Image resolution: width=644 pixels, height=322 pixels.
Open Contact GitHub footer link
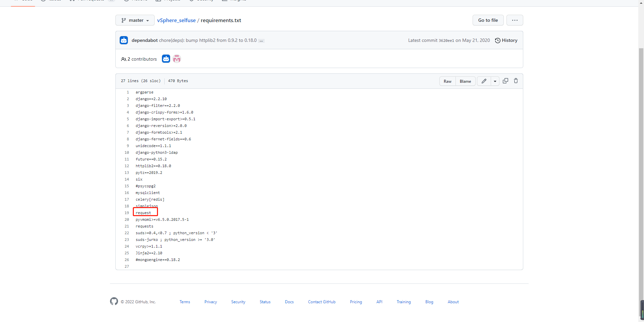tap(322, 302)
